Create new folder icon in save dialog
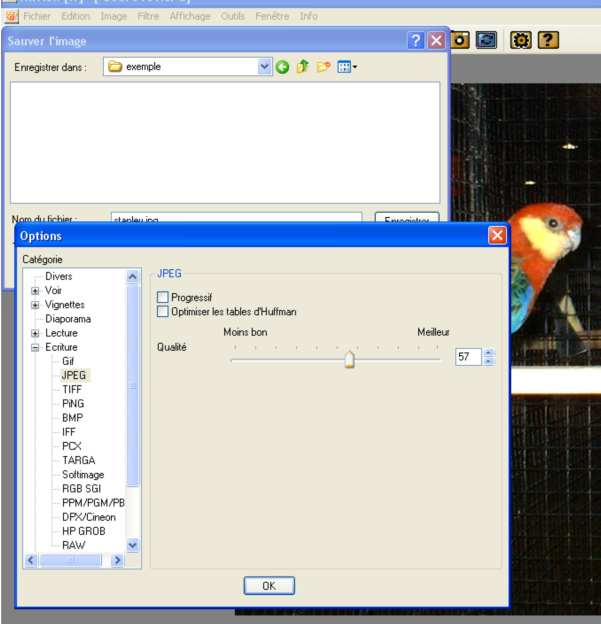The image size is (601, 624). click(x=324, y=66)
